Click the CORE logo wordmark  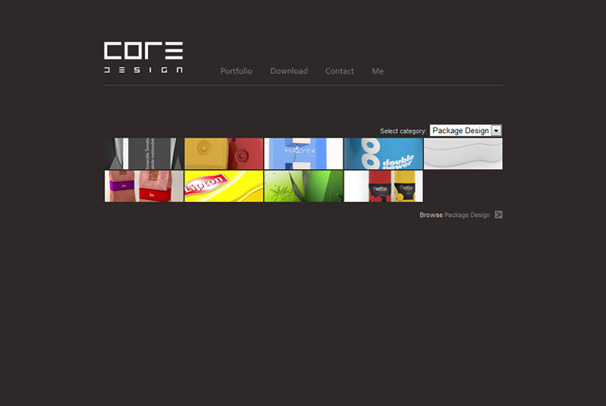coord(143,51)
